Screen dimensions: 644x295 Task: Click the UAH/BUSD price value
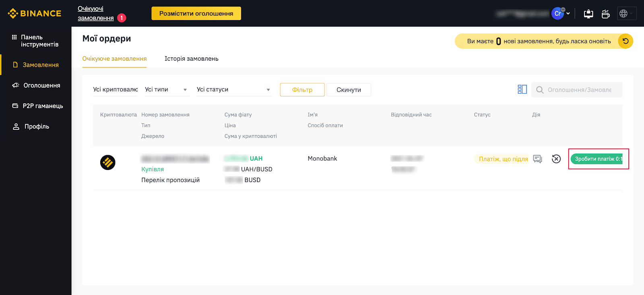pyautogui.click(x=248, y=169)
